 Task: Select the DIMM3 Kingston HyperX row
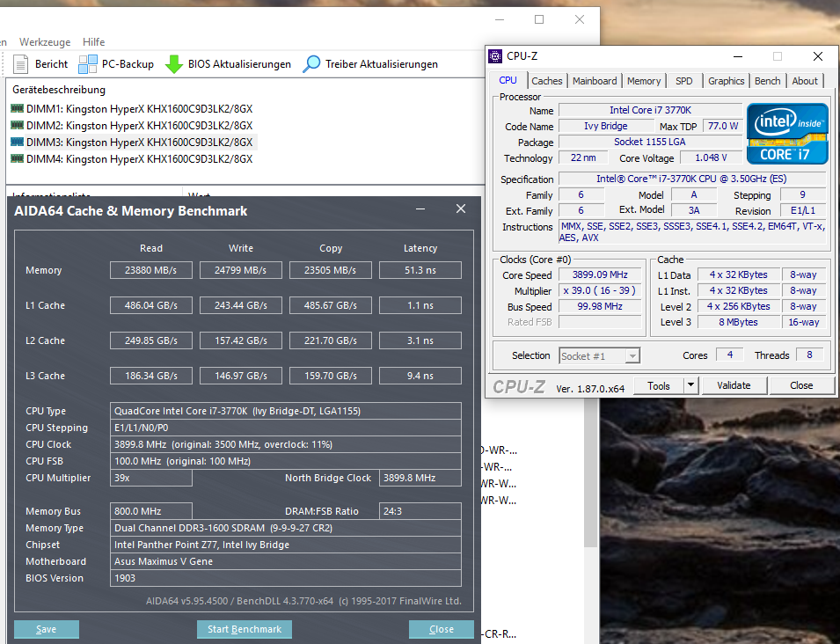tap(132, 142)
